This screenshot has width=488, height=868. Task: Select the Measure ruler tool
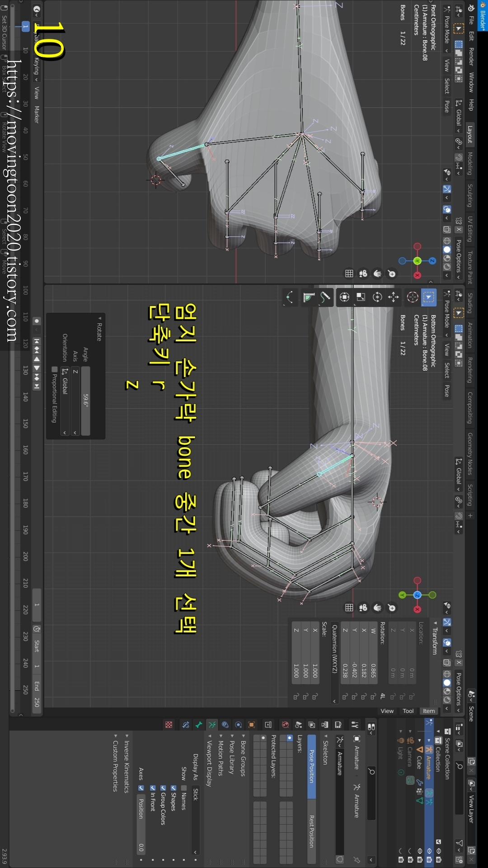pos(309,297)
